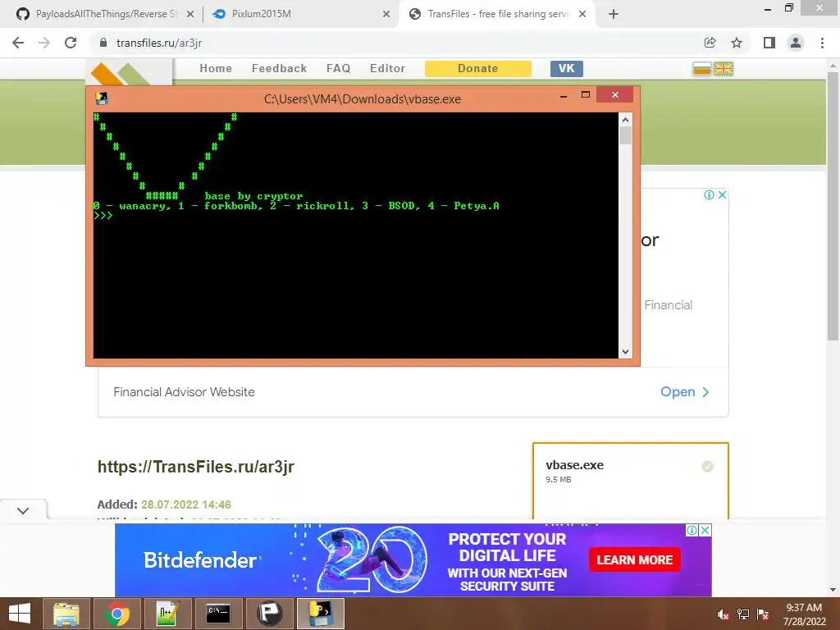This screenshot has width=840, height=630.
Task: Click the console scrollbar up arrow
Action: pyautogui.click(x=625, y=120)
